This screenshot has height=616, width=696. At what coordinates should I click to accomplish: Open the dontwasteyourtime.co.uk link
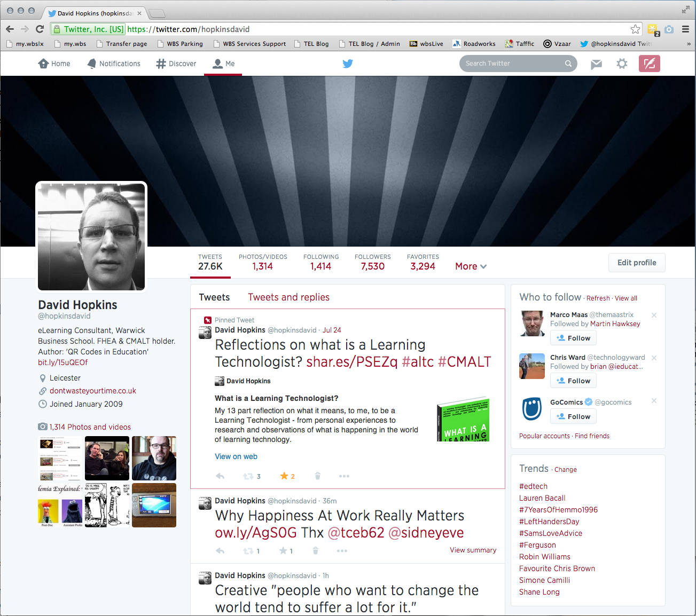click(x=93, y=391)
